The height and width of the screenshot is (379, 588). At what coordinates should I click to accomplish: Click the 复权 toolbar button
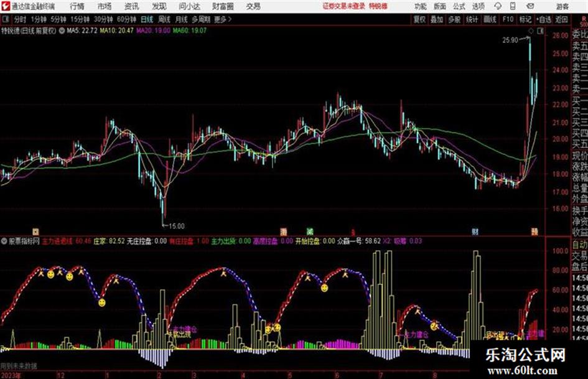[x=419, y=19]
